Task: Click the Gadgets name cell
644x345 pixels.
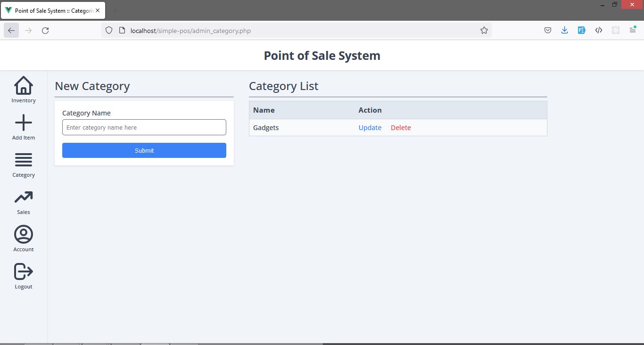Action: (x=266, y=128)
